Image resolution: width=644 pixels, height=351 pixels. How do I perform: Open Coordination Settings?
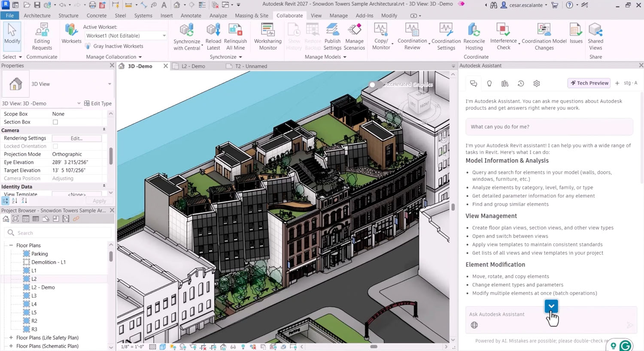pyautogui.click(x=446, y=37)
